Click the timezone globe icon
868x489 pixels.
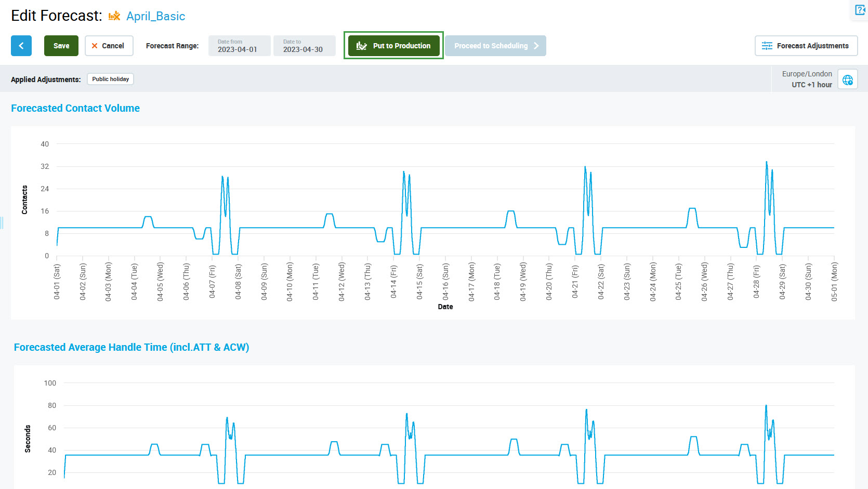tap(848, 80)
